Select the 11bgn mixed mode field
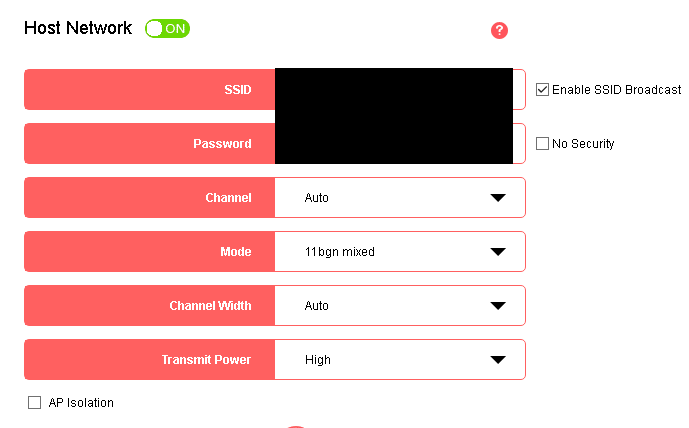This screenshot has width=689, height=428. 400,252
